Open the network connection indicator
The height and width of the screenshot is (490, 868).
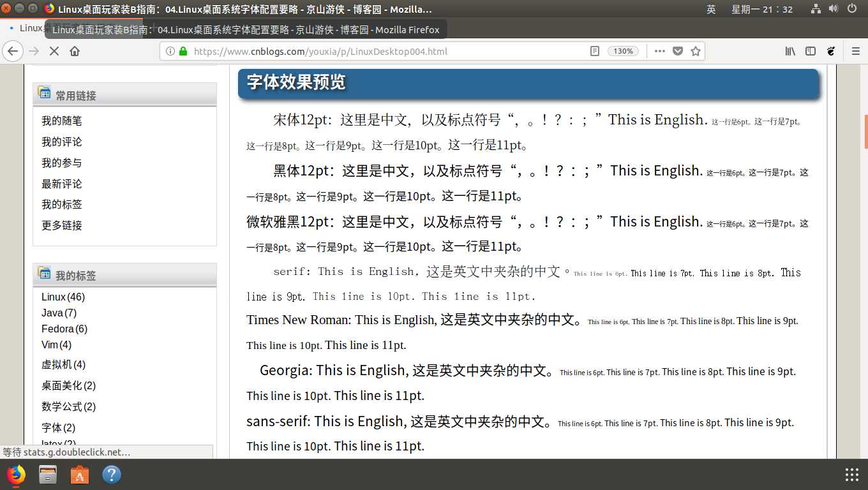pyautogui.click(x=816, y=9)
